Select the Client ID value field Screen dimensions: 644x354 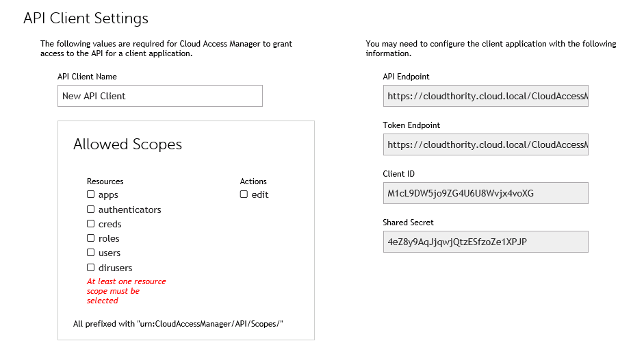click(485, 193)
